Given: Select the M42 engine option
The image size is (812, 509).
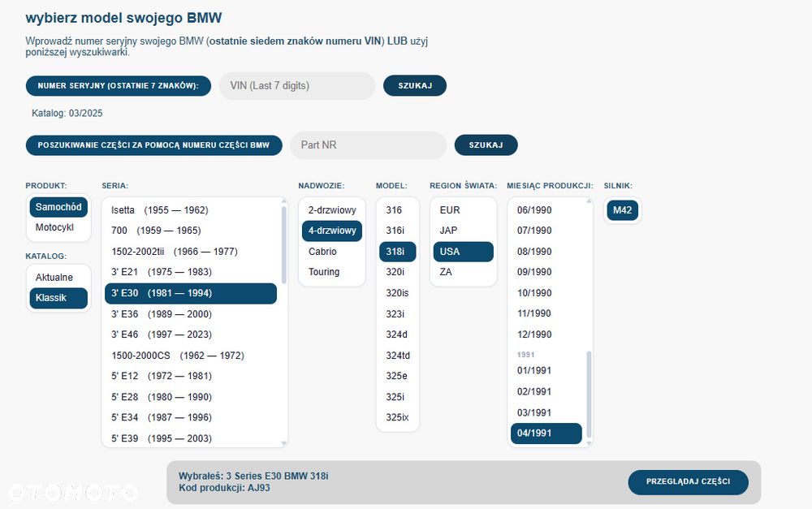Looking at the screenshot, I should 622,210.
